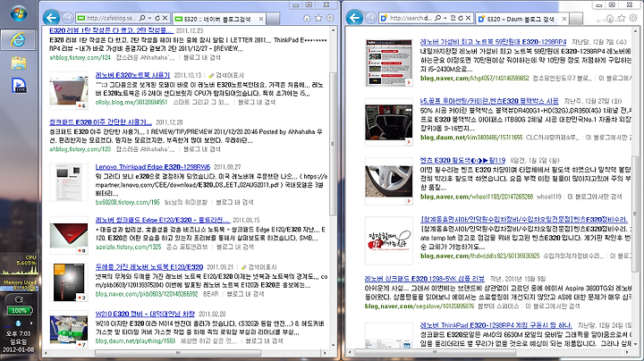Click the search magnifier in the cafeblog address bar

tap(142, 18)
